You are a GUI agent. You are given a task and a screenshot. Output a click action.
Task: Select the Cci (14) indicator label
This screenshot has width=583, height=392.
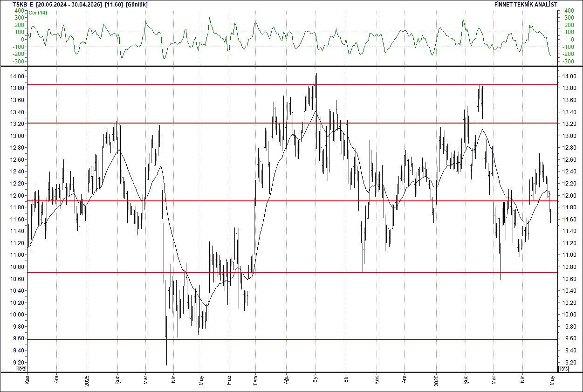[38, 13]
